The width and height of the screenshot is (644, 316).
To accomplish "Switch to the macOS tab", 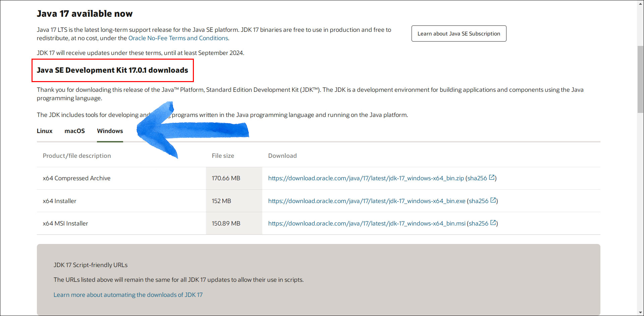I will (x=75, y=131).
